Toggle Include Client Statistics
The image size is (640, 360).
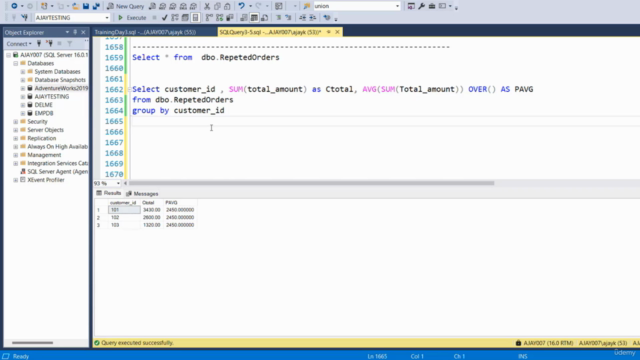point(230,18)
